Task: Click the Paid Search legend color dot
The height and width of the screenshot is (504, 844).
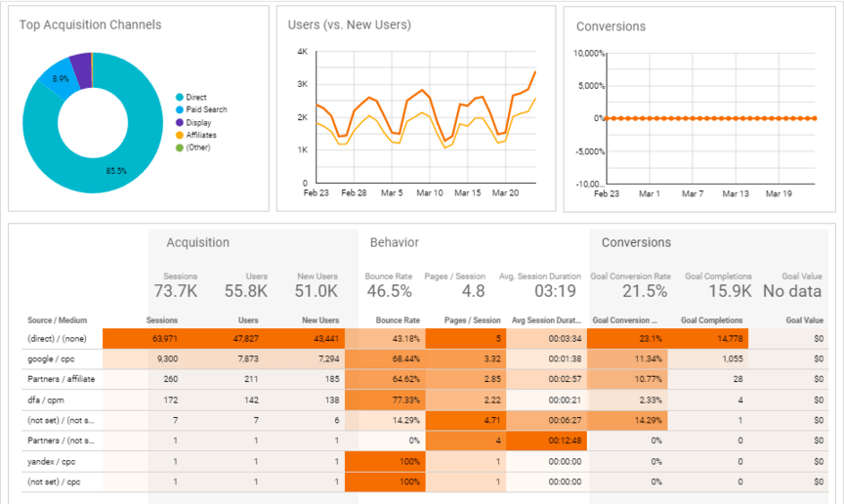Action: pyautogui.click(x=179, y=109)
